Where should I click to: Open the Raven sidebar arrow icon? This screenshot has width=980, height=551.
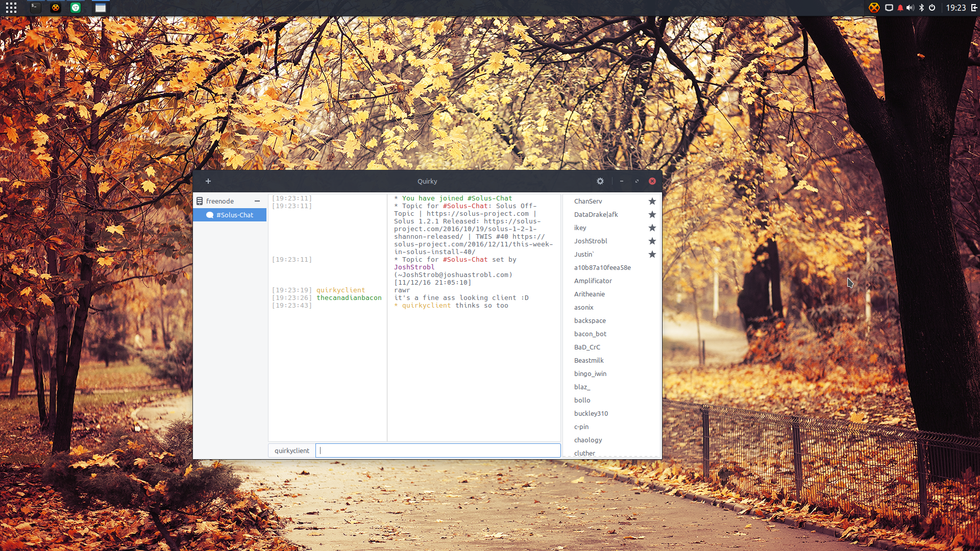pos(974,8)
